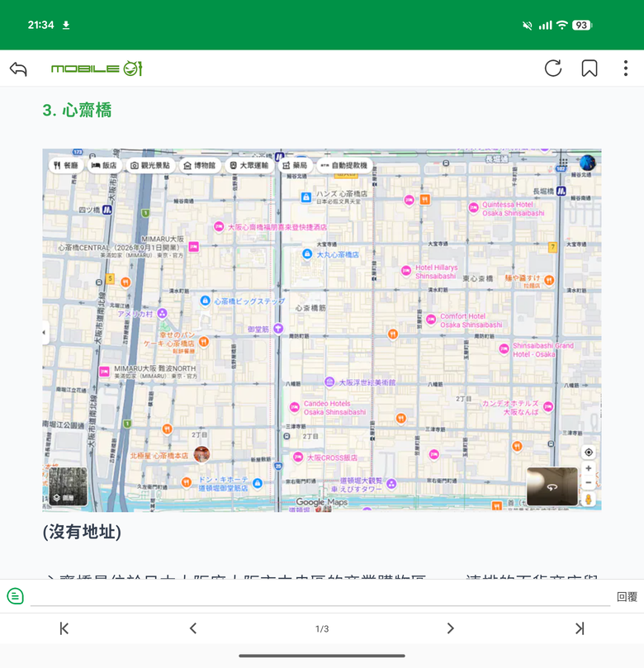Viewport: 644px width, 668px height.
Task: Go to the previous page
Action: point(193,628)
